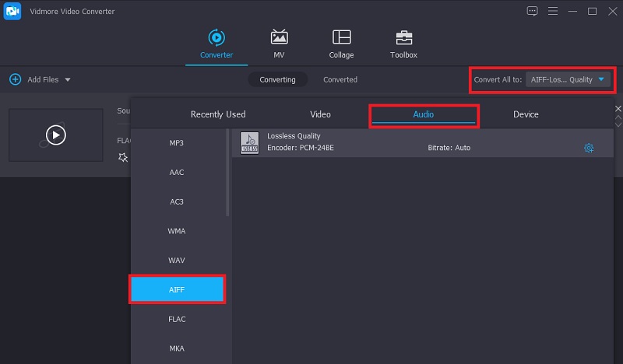Open the Collage module
The height and width of the screenshot is (364, 623).
341,44
